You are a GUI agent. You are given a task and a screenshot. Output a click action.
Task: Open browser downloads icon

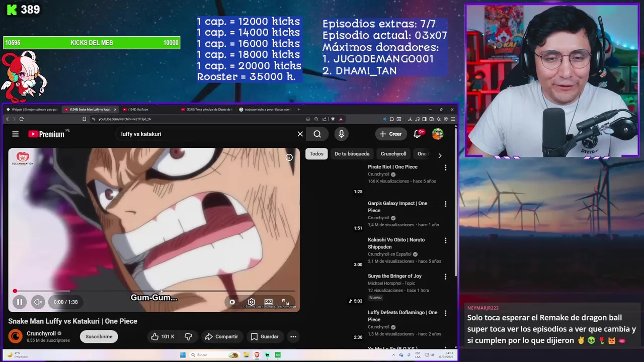click(410, 119)
